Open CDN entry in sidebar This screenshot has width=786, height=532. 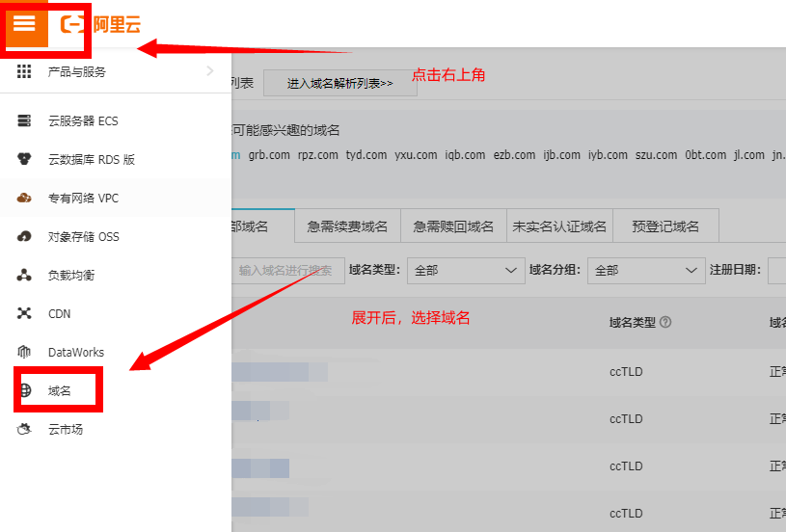116,313
